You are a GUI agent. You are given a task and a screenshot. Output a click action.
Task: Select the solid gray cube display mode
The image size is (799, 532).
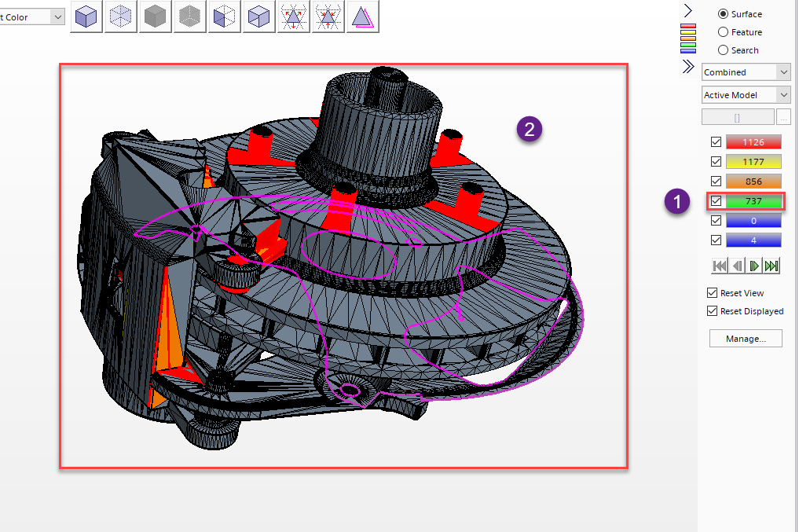tap(155, 17)
